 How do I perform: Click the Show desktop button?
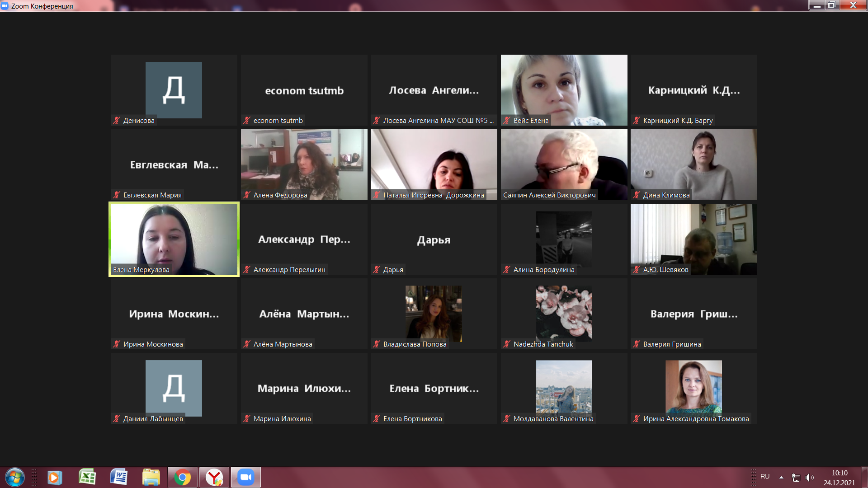click(x=864, y=478)
